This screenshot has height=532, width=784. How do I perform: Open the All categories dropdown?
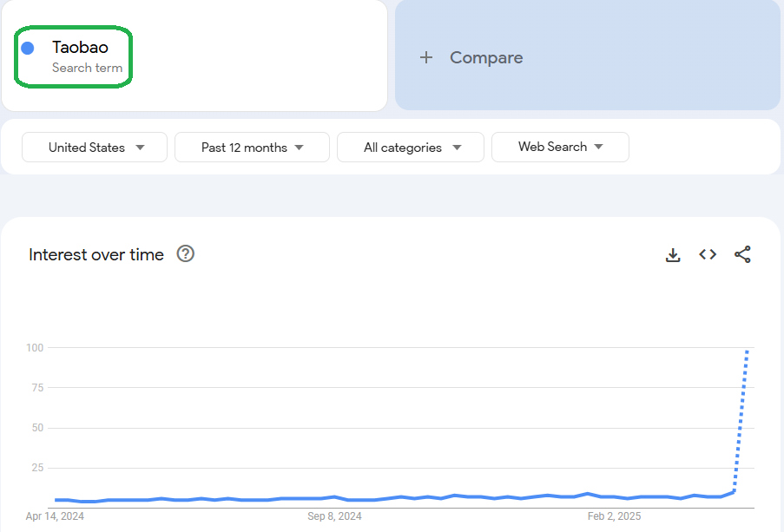(x=411, y=147)
